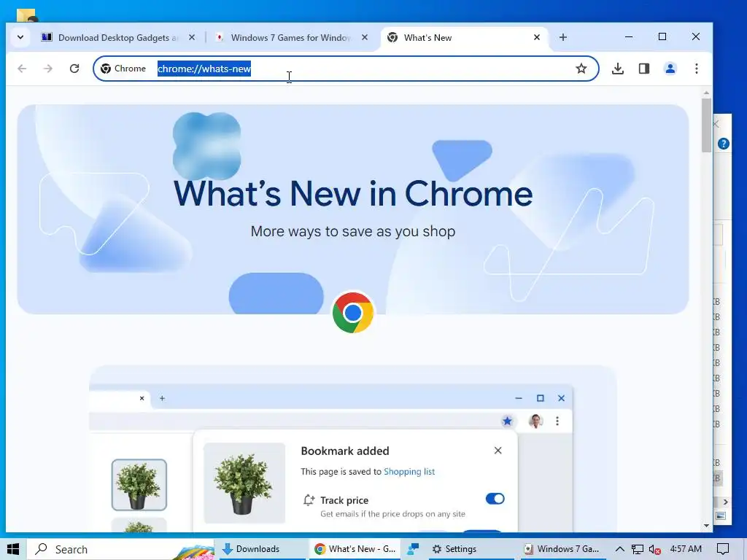Toggle the Track price switch

click(495, 499)
